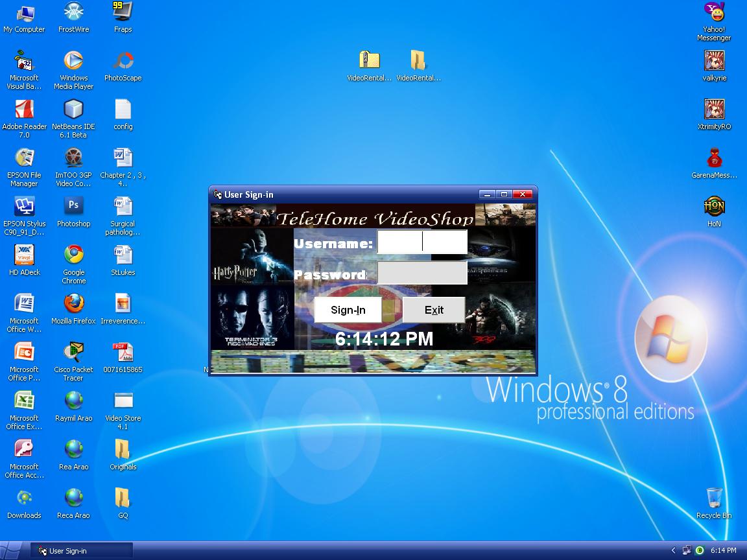Expand hidden system tray icons arrow

(x=673, y=550)
